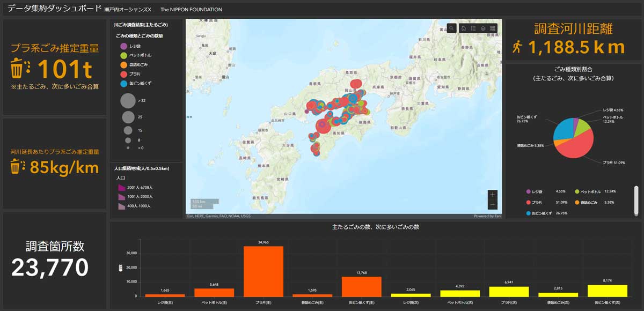
Task: Click the Powered by Esri link
Action: click(487, 217)
